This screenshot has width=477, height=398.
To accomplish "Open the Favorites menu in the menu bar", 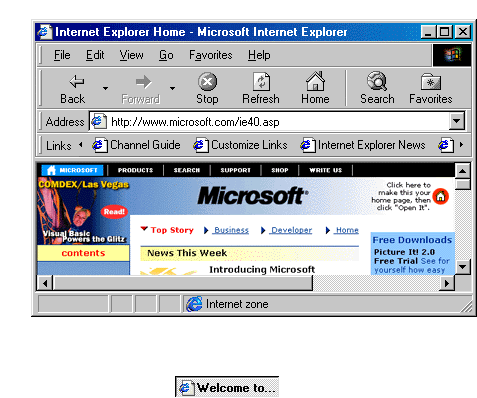I will [x=211, y=55].
